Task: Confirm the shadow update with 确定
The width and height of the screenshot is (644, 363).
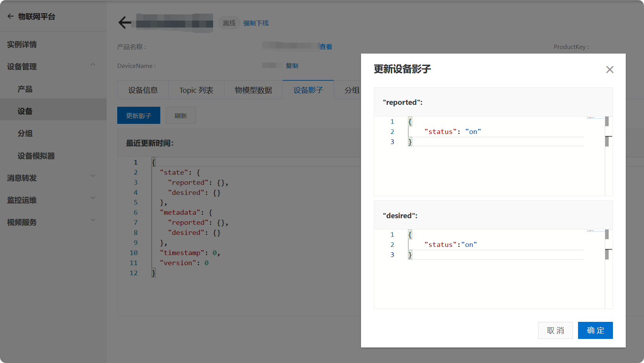Action: pos(595,330)
